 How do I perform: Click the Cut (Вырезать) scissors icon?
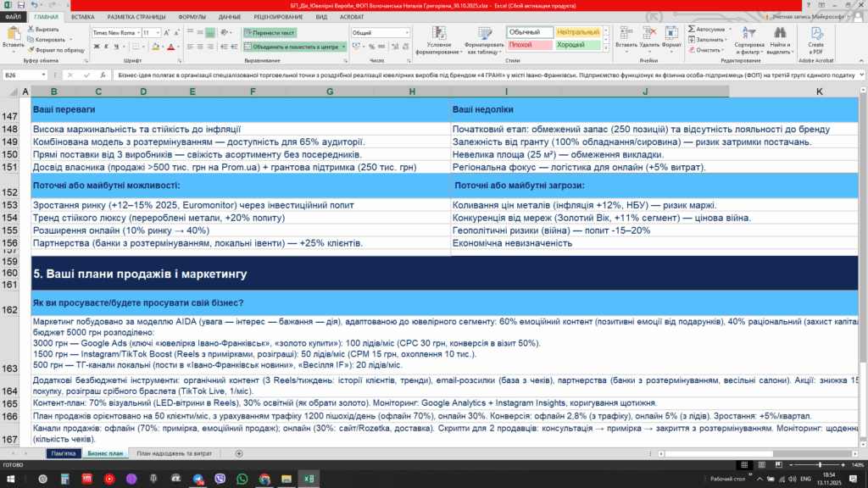31,29
